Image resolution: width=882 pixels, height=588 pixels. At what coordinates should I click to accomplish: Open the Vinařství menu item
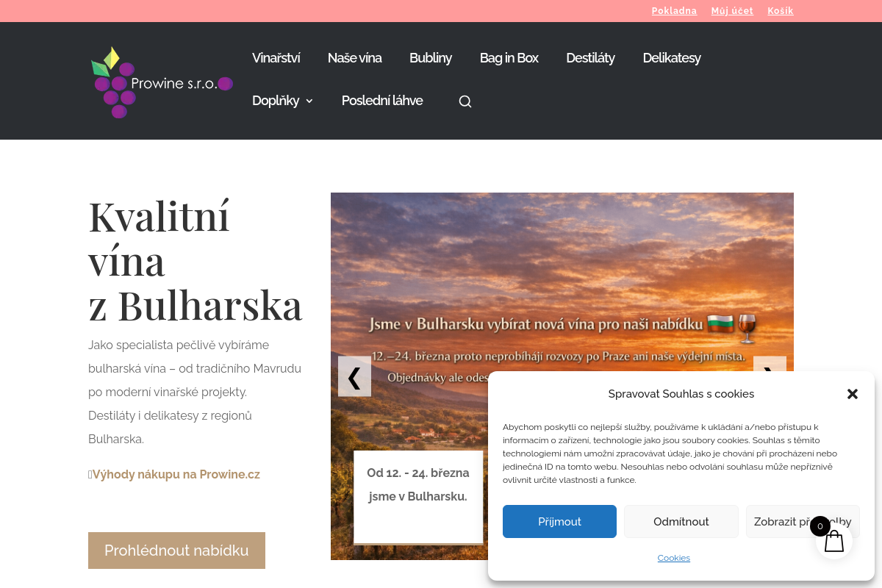(x=276, y=58)
